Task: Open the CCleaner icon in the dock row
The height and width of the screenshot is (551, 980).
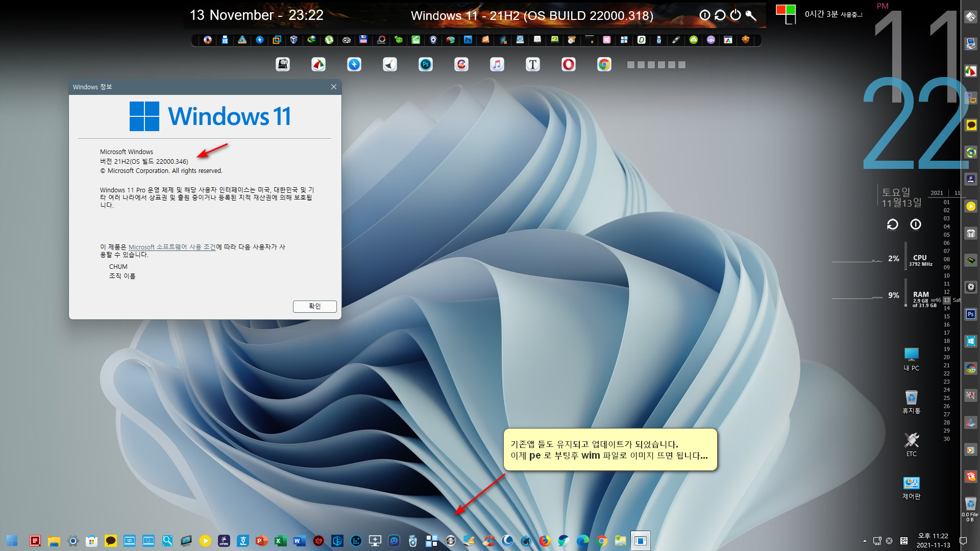Action: 461,64
